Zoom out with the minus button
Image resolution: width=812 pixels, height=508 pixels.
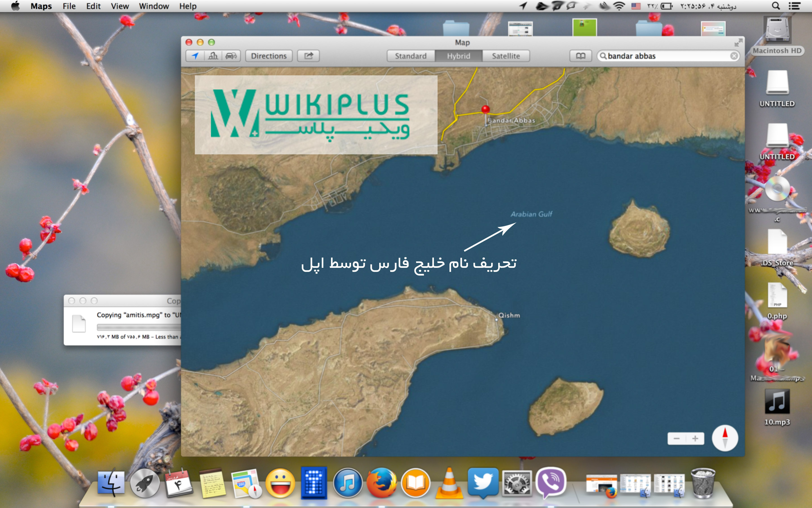point(676,439)
